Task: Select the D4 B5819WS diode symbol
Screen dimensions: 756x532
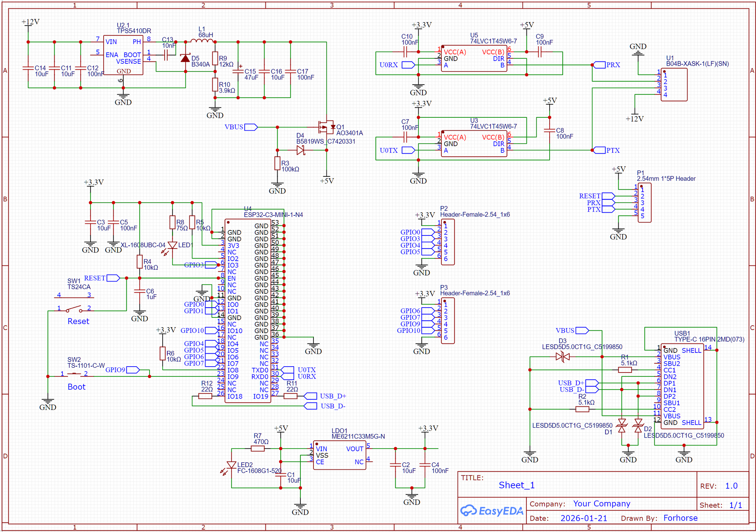Action: pos(301,150)
